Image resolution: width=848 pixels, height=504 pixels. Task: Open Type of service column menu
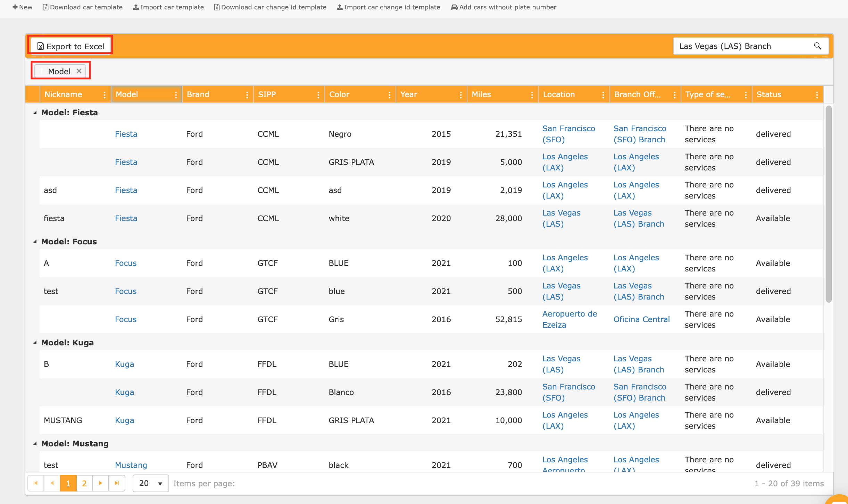(746, 94)
